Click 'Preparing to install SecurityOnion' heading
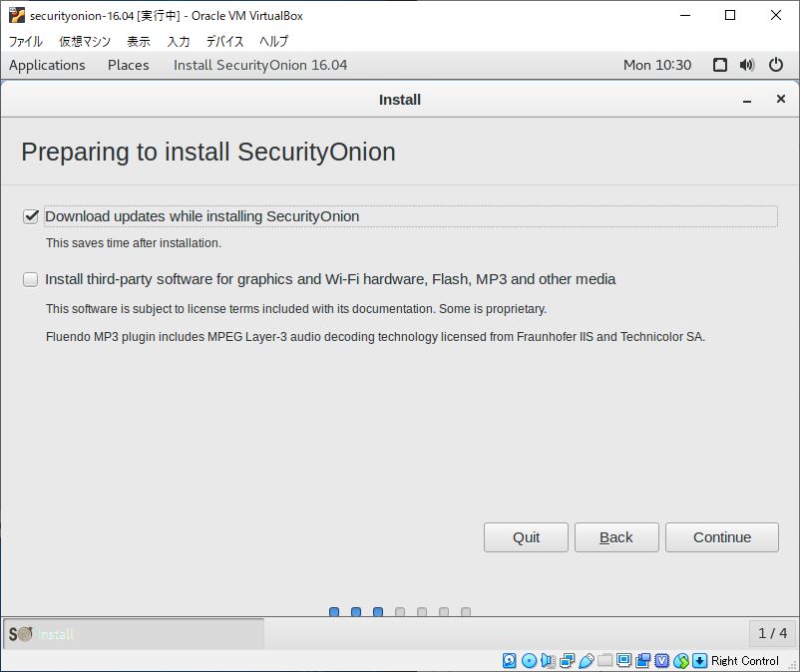The width and height of the screenshot is (800, 672). (208, 152)
